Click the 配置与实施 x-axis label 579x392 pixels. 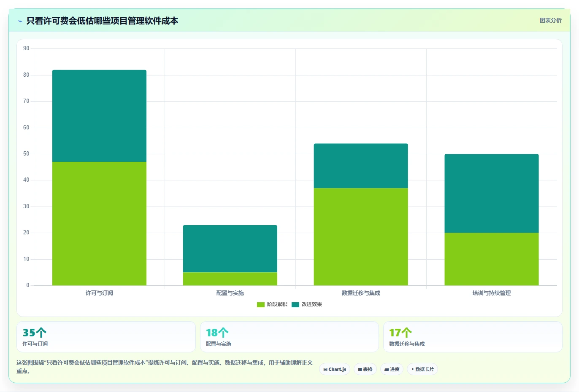coord(230,293)
